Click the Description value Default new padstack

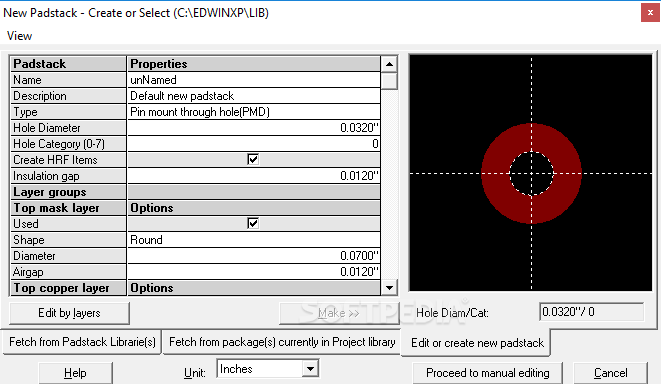[254, 96]
